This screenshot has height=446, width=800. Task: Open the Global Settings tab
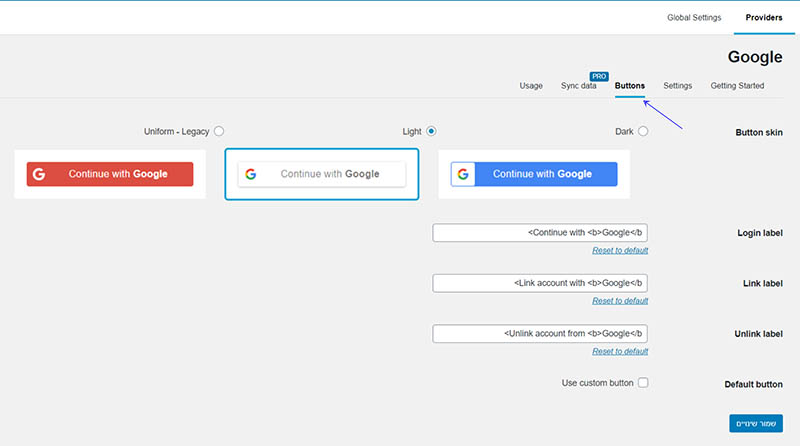tap(694, 17)
